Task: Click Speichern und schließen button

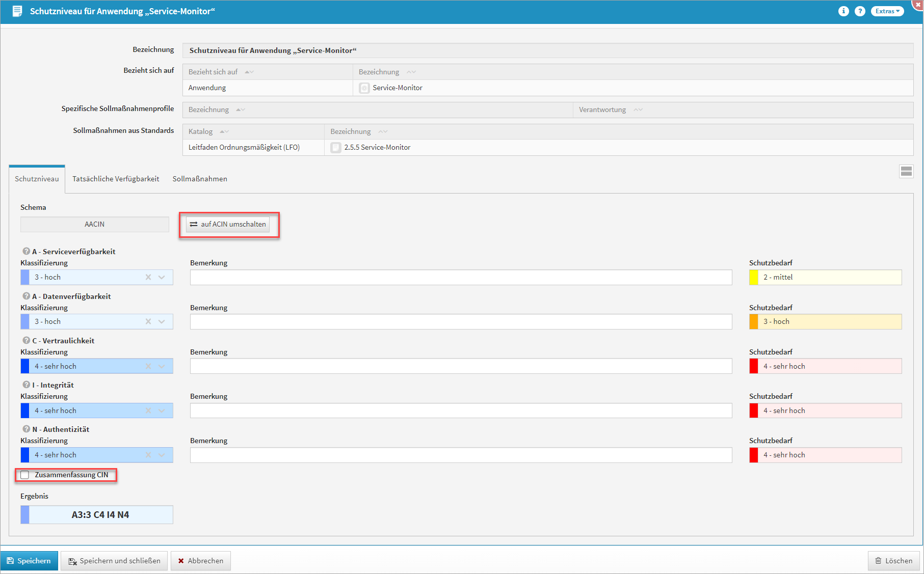Action: pos(114,561)
